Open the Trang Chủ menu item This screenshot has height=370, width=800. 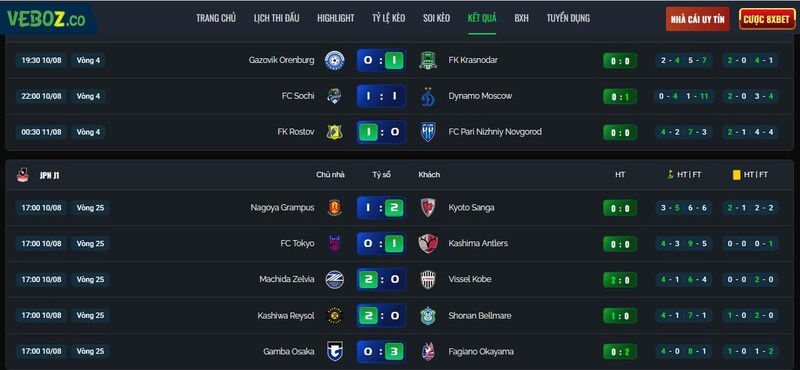tap(216, 18)
